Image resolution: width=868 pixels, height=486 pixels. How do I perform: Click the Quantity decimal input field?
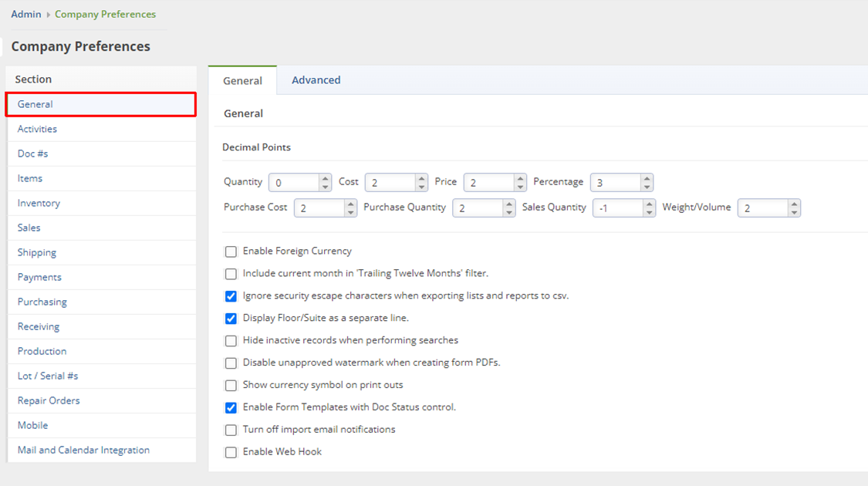pyautogui.click(x=295, y=183)
